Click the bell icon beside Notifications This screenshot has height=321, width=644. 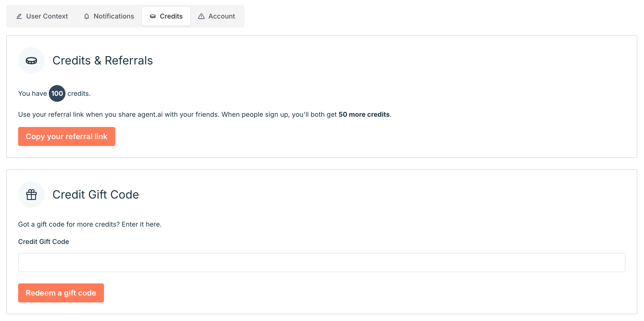pos(86,16)
